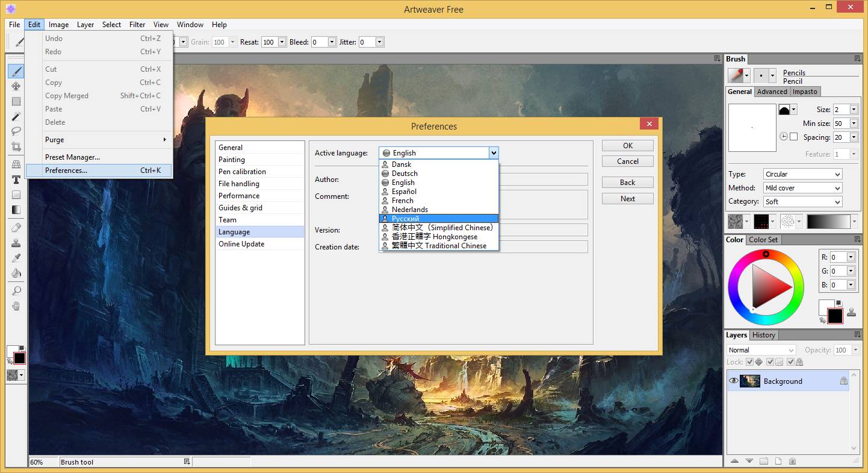Open the Resat value dropdown in options bar
Screen dimensions: 868x473
[281, 42]
